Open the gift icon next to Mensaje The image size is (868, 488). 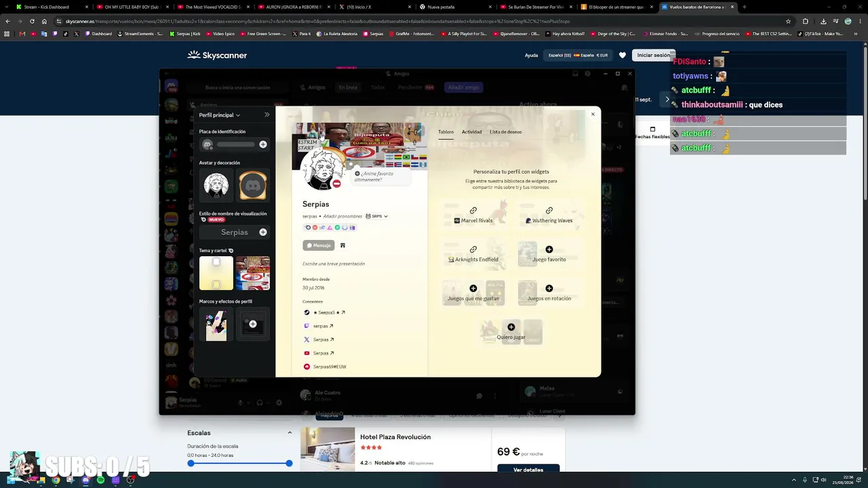click(x=342, y=245)
